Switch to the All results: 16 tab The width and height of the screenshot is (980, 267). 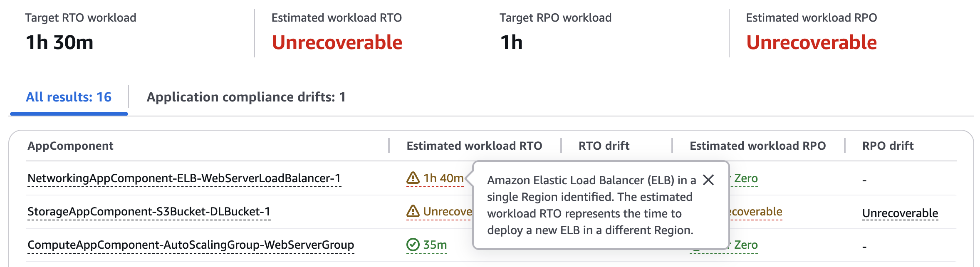[x=69, y=96]
